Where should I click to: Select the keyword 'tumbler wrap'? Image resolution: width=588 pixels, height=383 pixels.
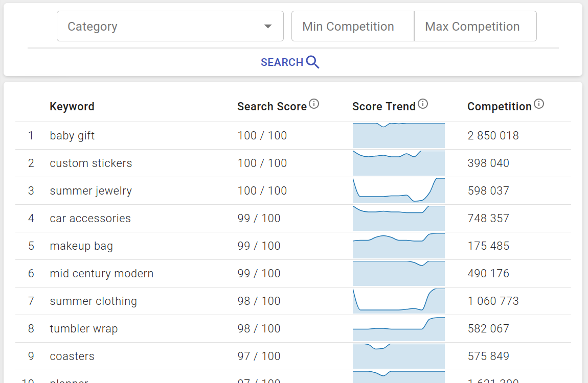pos(84,329)
